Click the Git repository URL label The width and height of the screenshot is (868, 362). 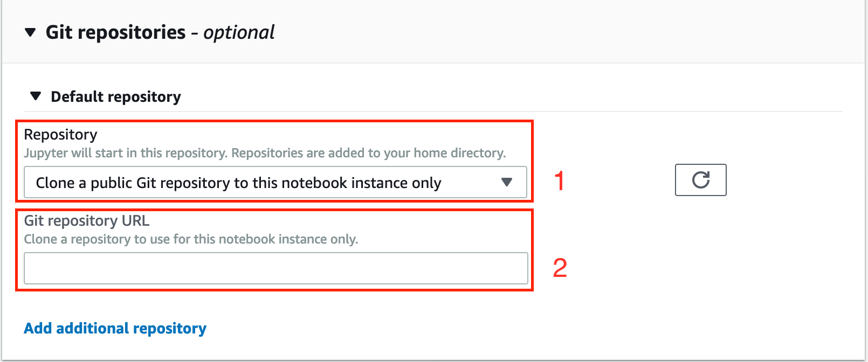pos(87,221)
